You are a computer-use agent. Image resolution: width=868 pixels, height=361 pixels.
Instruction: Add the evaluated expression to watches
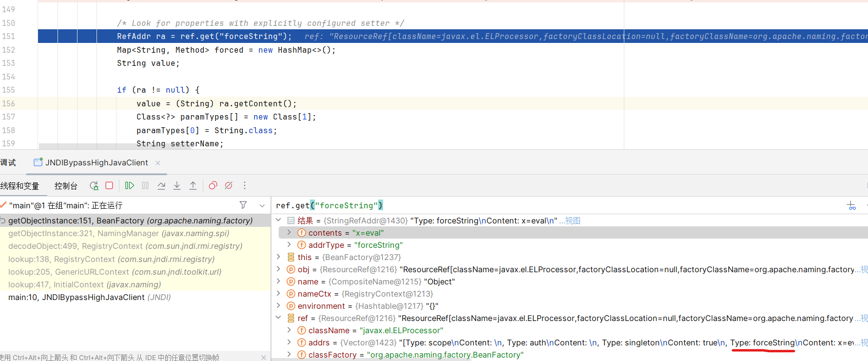coord(851,205)
